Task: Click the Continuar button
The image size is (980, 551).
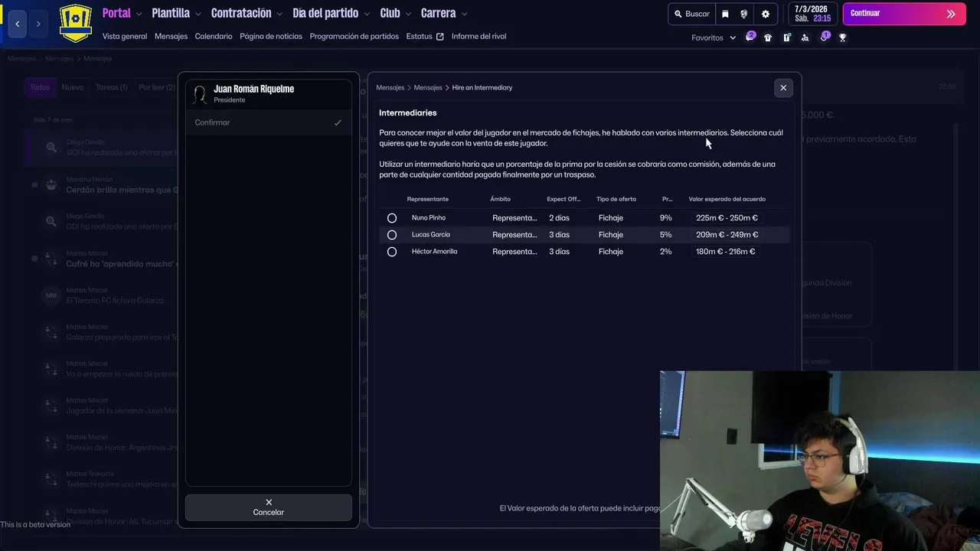Action: [x=903, y=14]
